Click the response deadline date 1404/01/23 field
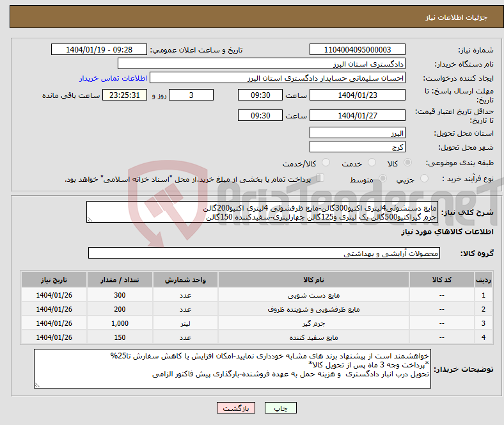 tap(357, 95)
